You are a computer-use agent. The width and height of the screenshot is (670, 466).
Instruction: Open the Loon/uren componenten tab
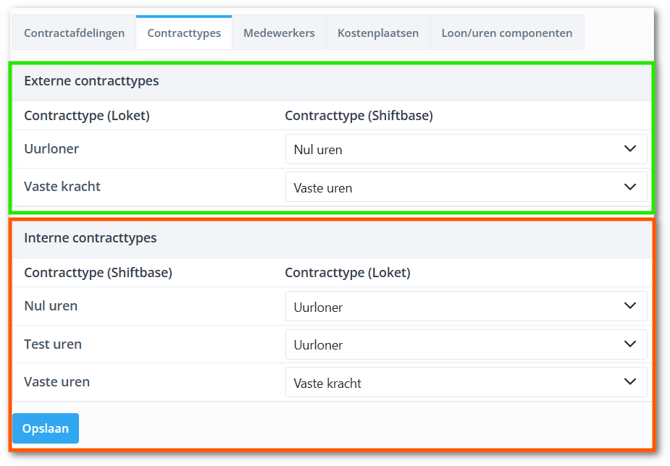point(507,33)
